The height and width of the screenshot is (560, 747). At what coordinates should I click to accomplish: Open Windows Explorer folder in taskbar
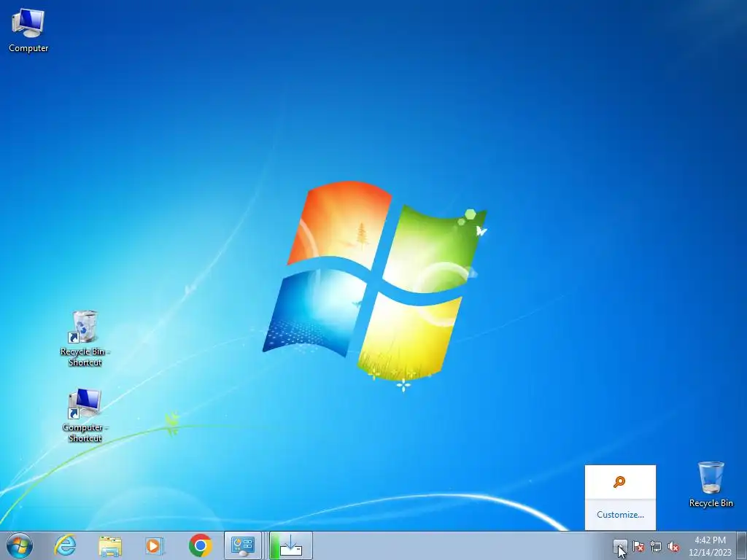(x=110, y=545)
